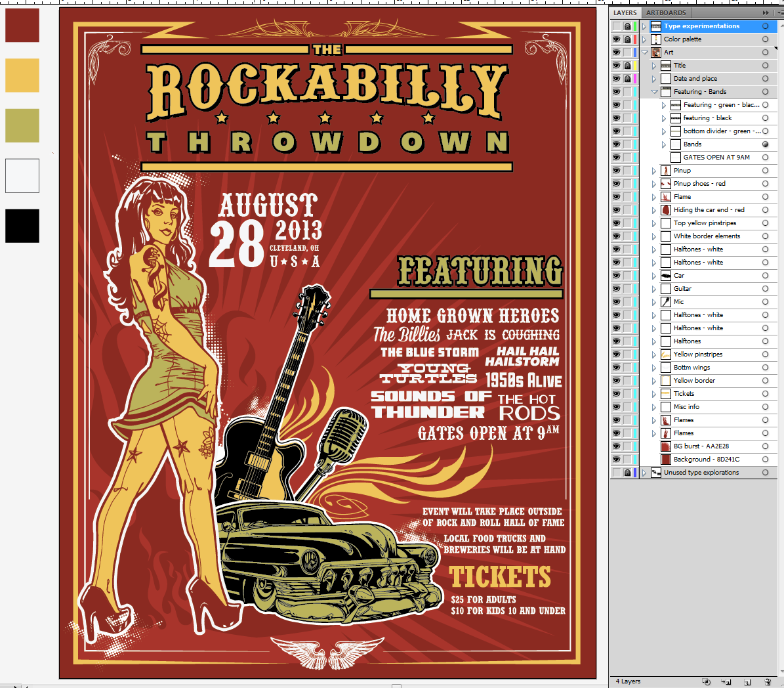Click the Car layer thumbnail

tap(665, 276)
